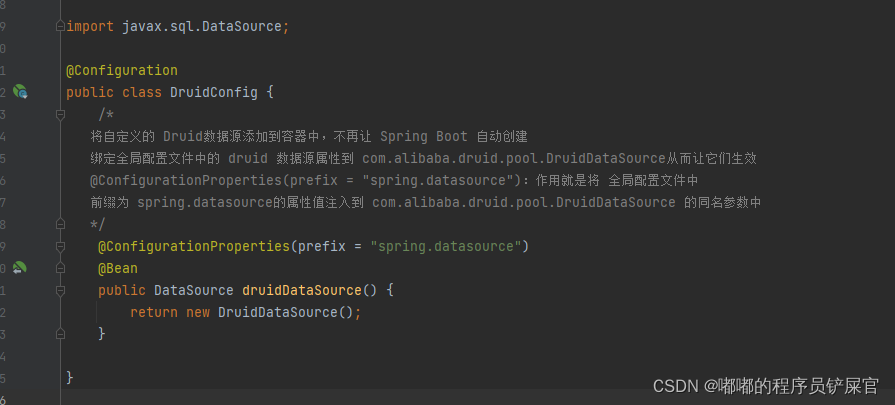Click the Spring gutter icon on the @Bean line
895x405 pixels.
(x=19, y=268)
